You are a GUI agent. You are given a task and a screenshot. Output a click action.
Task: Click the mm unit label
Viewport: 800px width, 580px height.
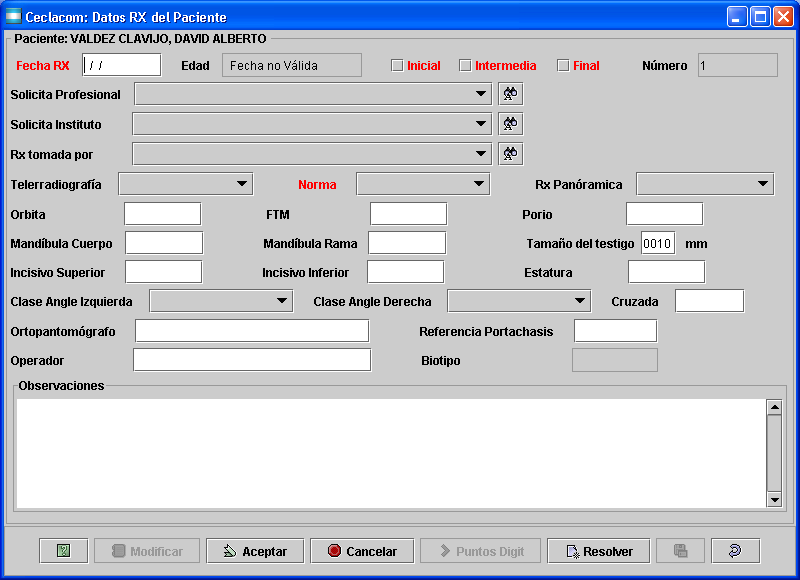pyautogui.click(x=696, y=243)
